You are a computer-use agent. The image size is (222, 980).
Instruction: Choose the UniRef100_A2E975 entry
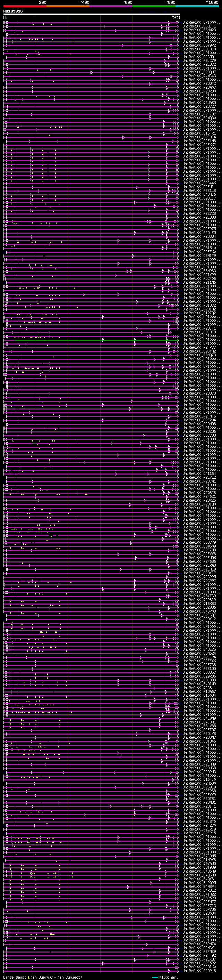click(199, 229)
